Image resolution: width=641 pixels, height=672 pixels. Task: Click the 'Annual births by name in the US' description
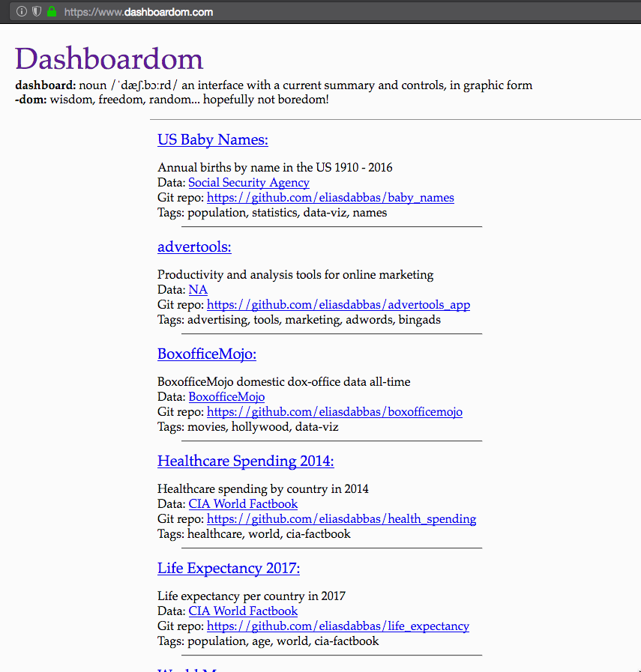(275, 167)
